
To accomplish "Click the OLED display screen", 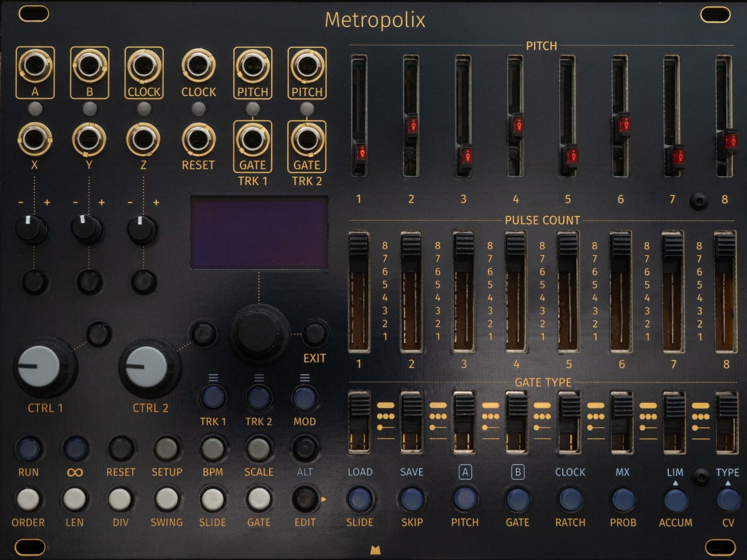I will point(259,232).
